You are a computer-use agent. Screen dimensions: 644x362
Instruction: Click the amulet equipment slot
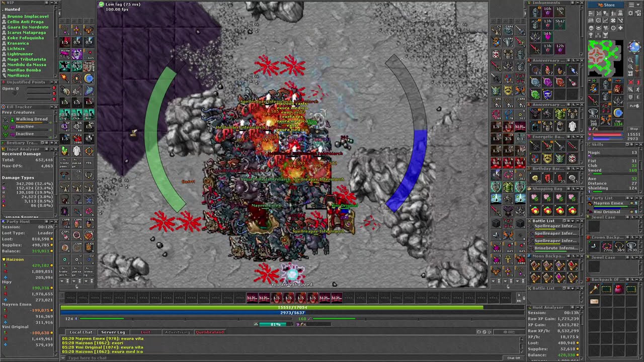click(593, 88)
